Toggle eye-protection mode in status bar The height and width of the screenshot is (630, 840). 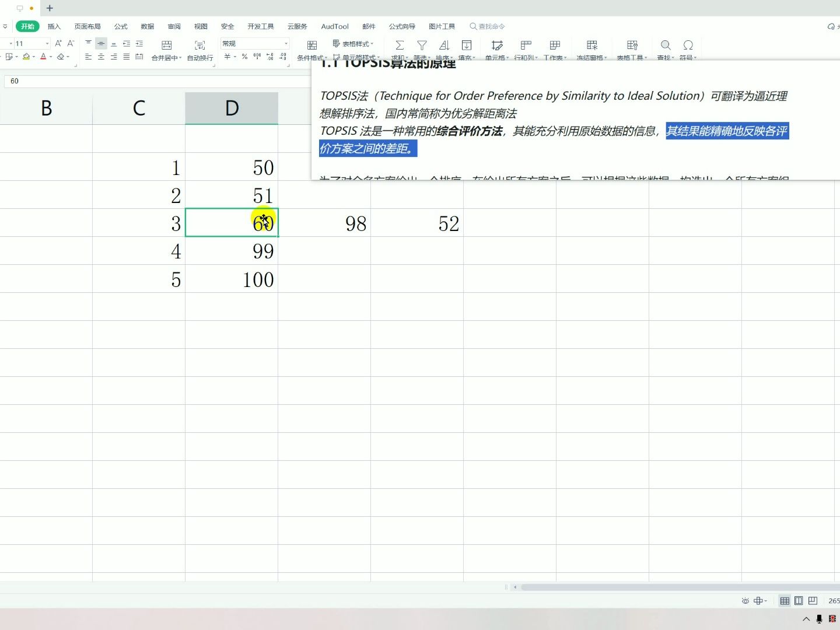tap(745, 601)
